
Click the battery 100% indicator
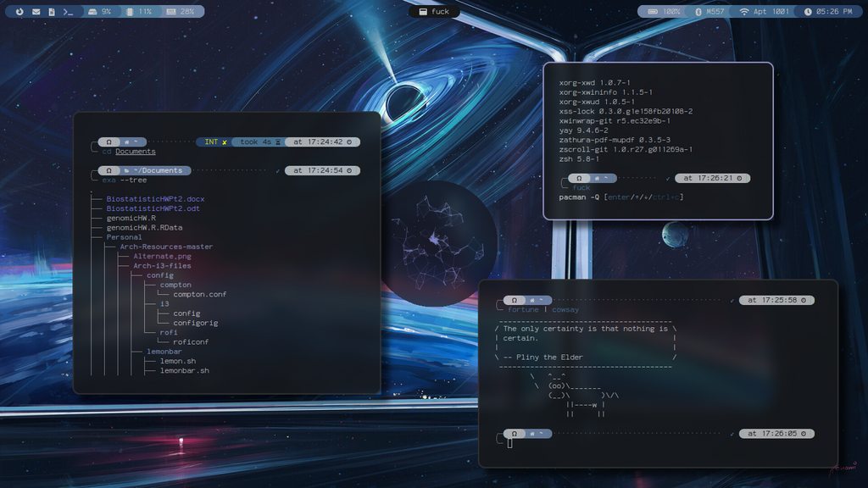click(x=664, y=12)
